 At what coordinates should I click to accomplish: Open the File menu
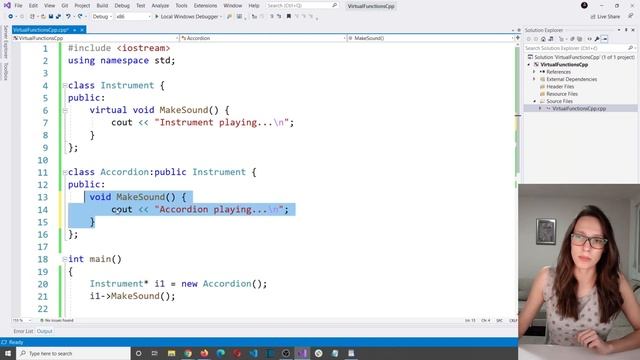[x=18, y=6]
